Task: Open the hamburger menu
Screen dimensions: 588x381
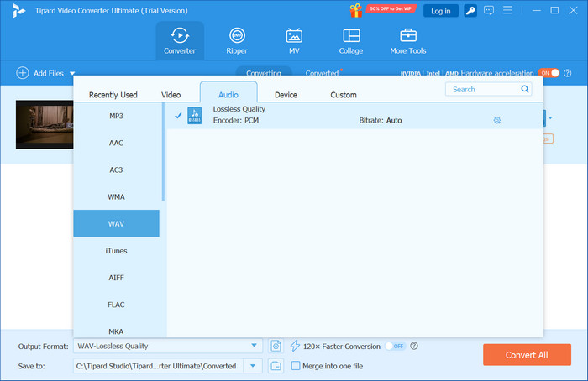Action: (507, 10)
